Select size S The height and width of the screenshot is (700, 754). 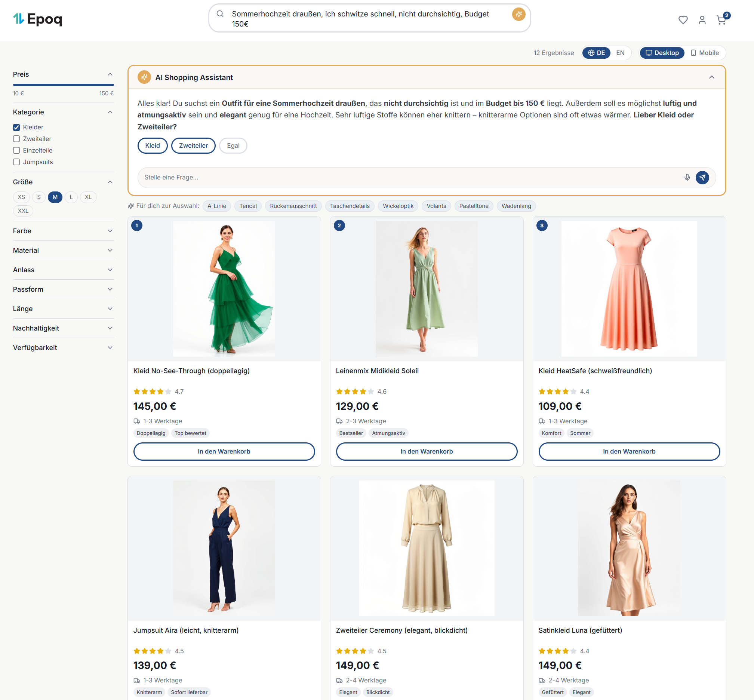(39, 197)
